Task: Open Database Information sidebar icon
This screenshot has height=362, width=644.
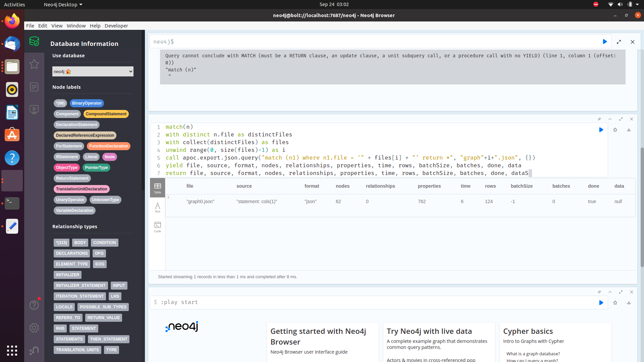Action: tap(34, 41)
